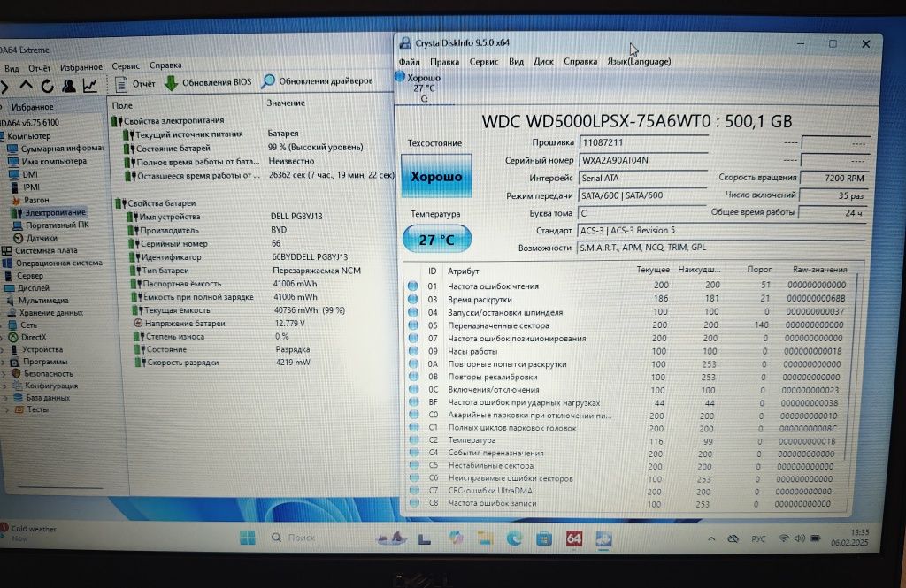Select IPMI tree item

coord(25,187)
